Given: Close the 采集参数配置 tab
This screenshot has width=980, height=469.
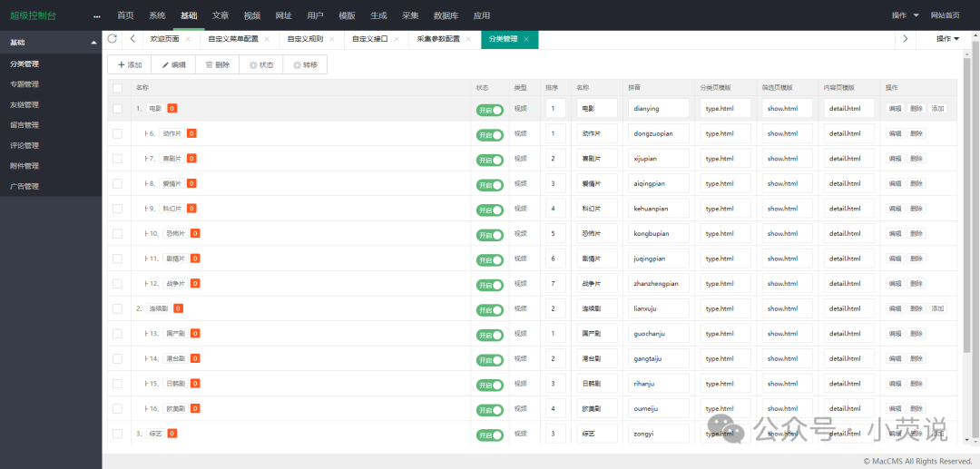Looking at the screenshot, I should click(x=468, y=39).
